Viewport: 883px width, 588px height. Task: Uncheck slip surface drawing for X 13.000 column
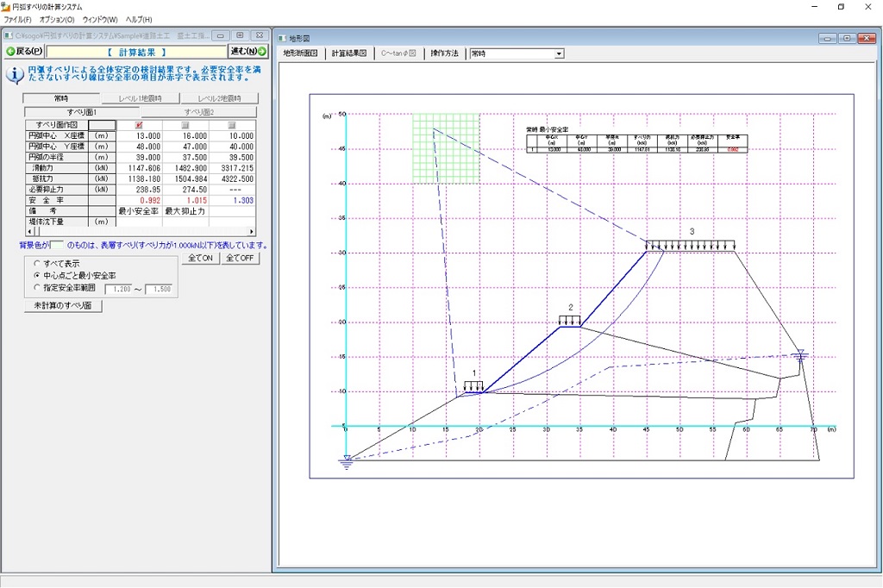(x=139, y=125)
